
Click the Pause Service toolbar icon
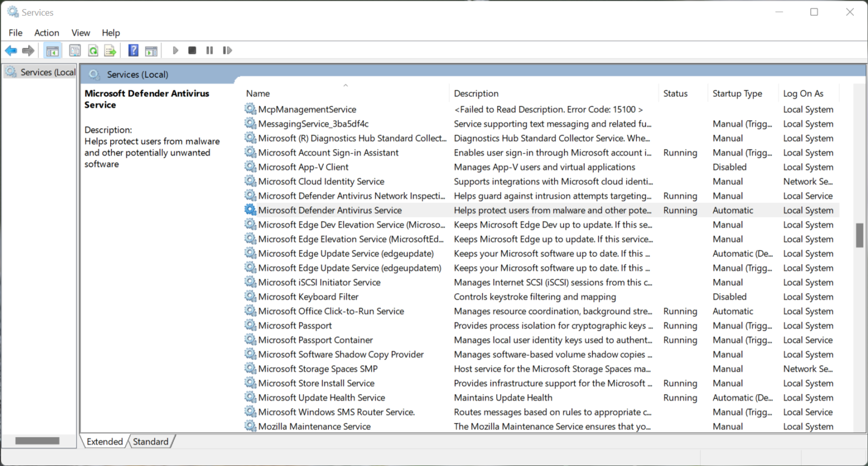(x=209, y=50)
